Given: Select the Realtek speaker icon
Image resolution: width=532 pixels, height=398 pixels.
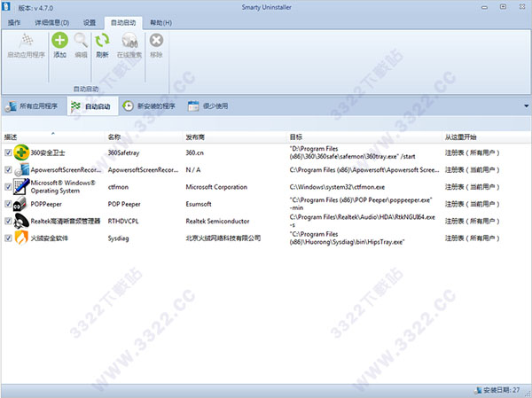Looking at the screenshot, I should tap(21, 221).
